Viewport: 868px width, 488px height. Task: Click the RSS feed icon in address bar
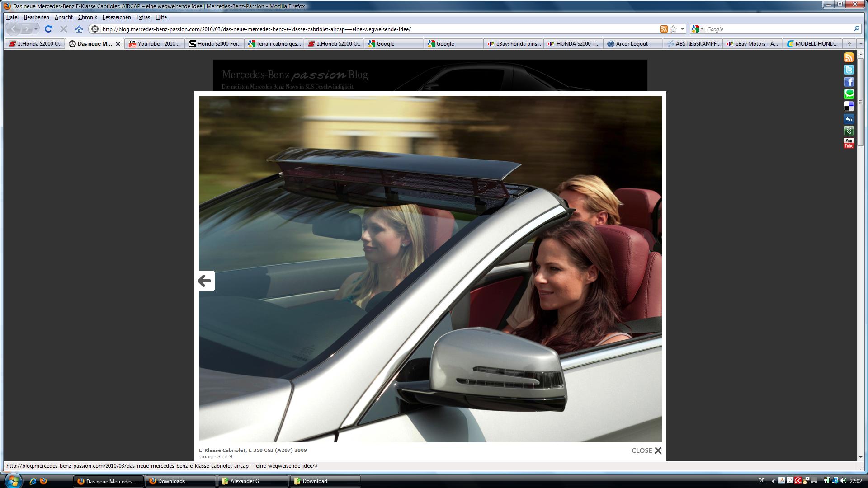pyautogui.click(x=664, y=29)
